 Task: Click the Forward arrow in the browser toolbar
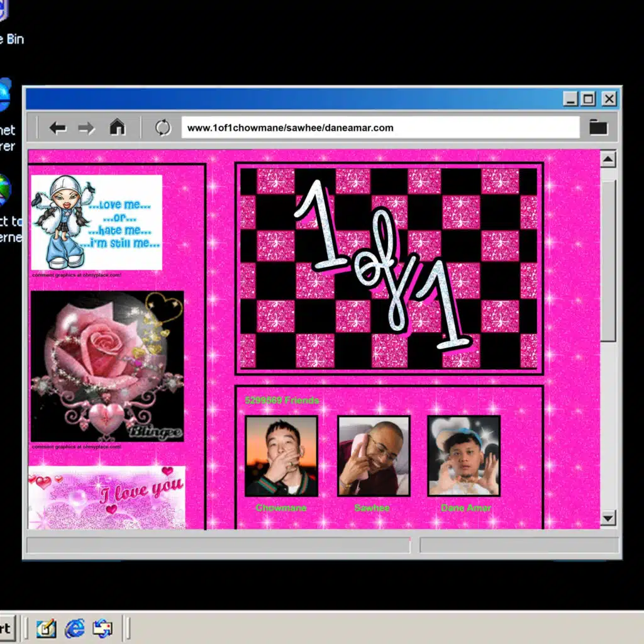[x=87, y=128]
